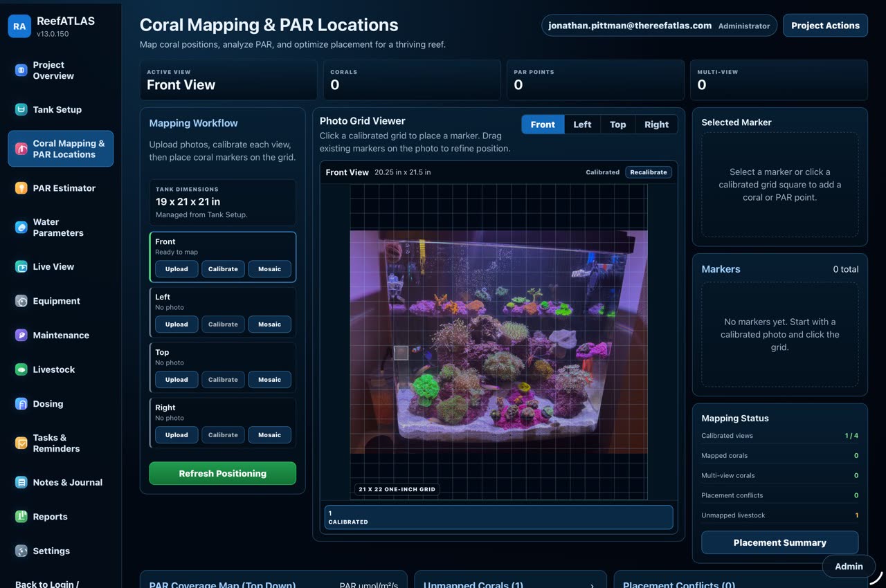The image size is (886, 588).
Task: Upload a photo for Left view
Action: tap(177, 324)
